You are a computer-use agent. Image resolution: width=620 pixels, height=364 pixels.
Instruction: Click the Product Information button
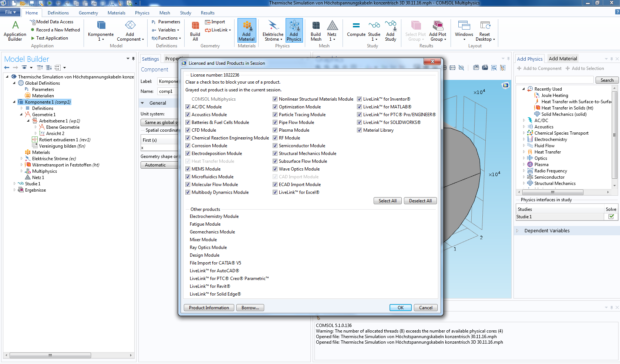209,308
